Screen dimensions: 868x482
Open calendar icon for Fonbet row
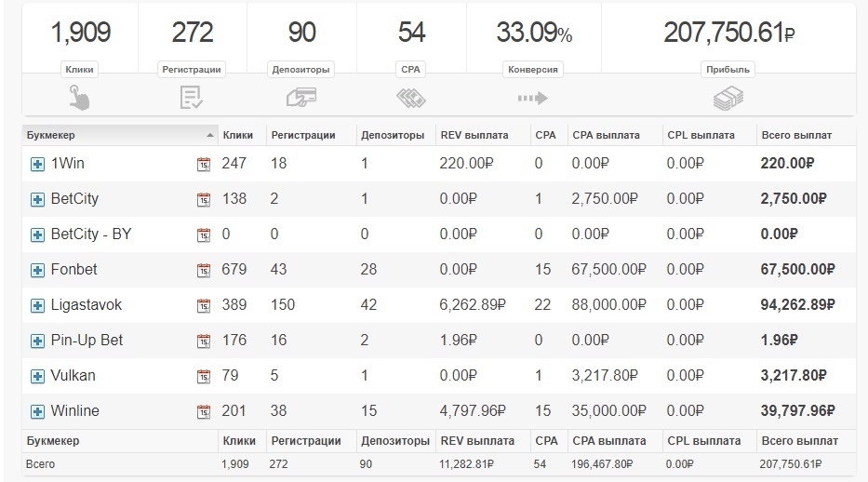(204, 270)
